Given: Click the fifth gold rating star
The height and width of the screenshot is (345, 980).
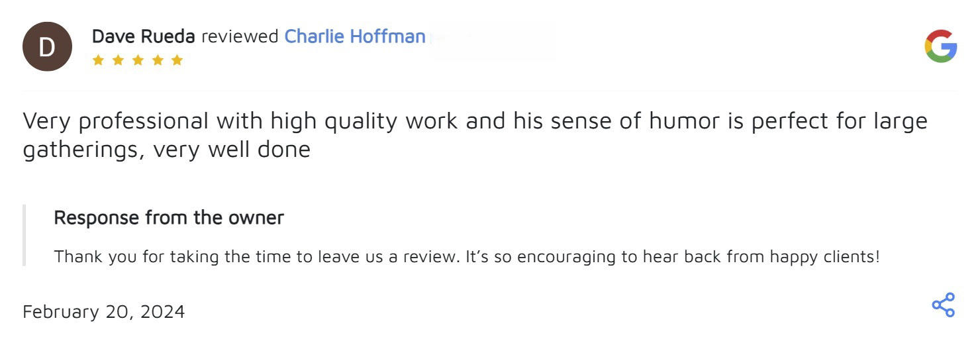Looking at the screenshot, I should (177, 60).
